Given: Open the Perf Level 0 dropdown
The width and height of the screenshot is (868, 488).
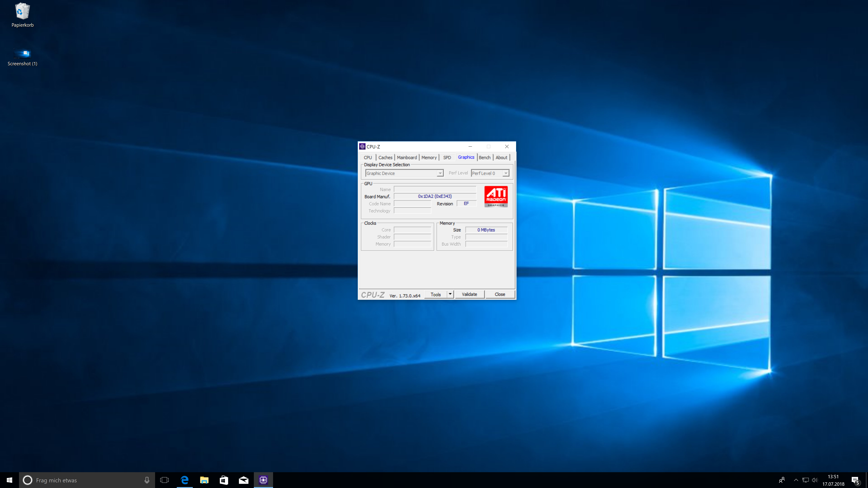Looking at the screenshot, I should click(x=505, y=173).
